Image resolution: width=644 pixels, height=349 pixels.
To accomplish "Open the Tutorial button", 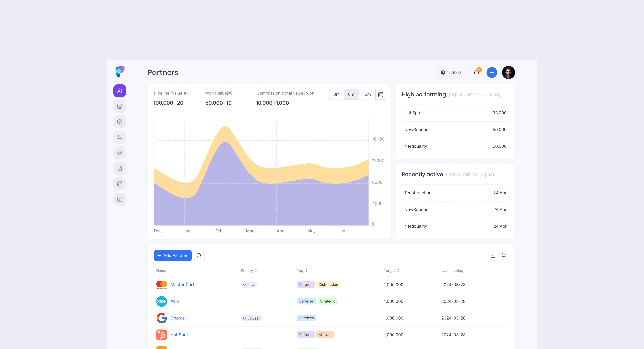I will [x=451, y=72].
